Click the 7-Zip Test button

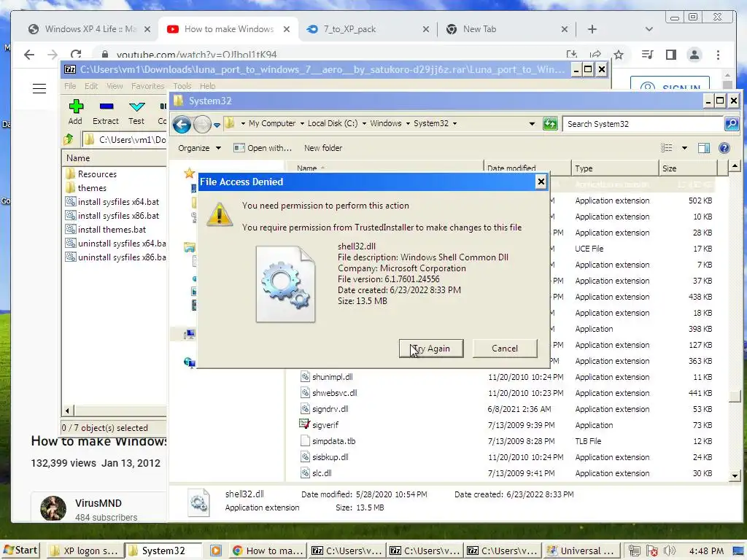pyautogui.click(x=136, y=112)
